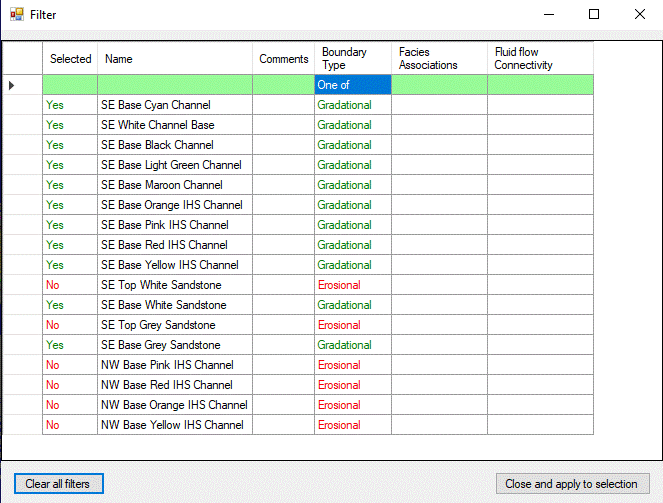Click the Facies Associations filter cell
The image size is (663, 503).
point(438,85)
